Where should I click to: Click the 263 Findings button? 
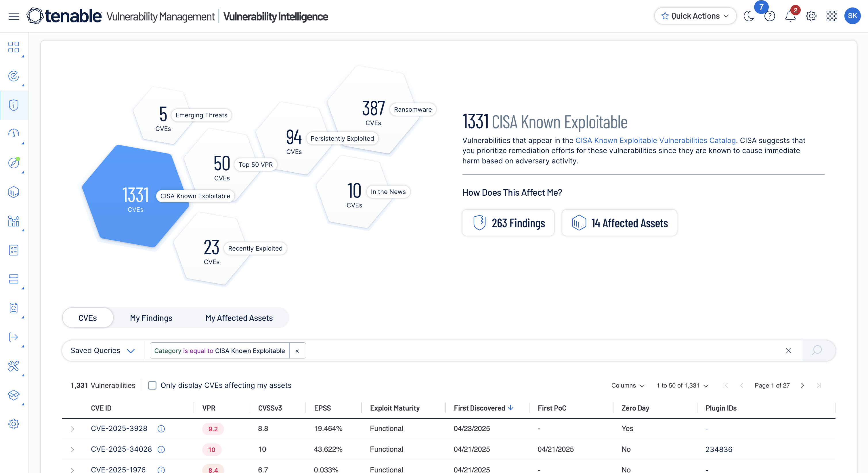(x=508, y=223)
